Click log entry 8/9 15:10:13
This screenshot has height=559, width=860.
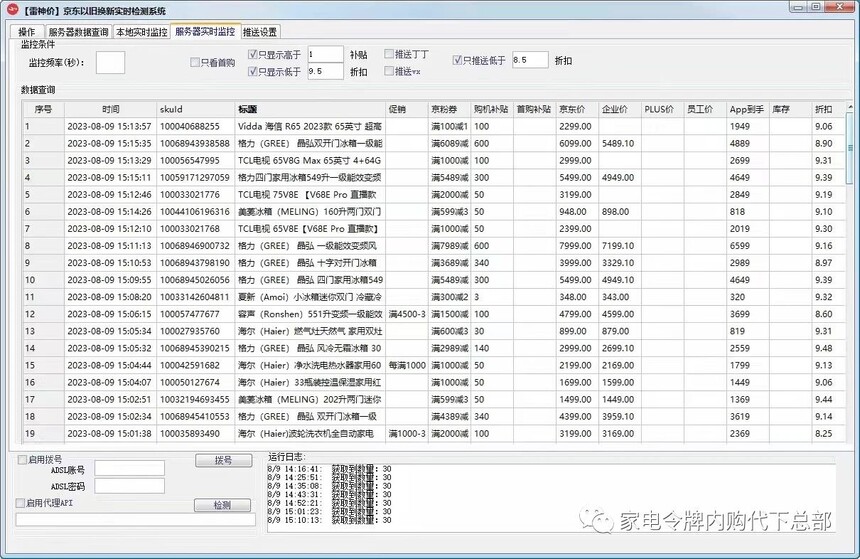[329, 520]
